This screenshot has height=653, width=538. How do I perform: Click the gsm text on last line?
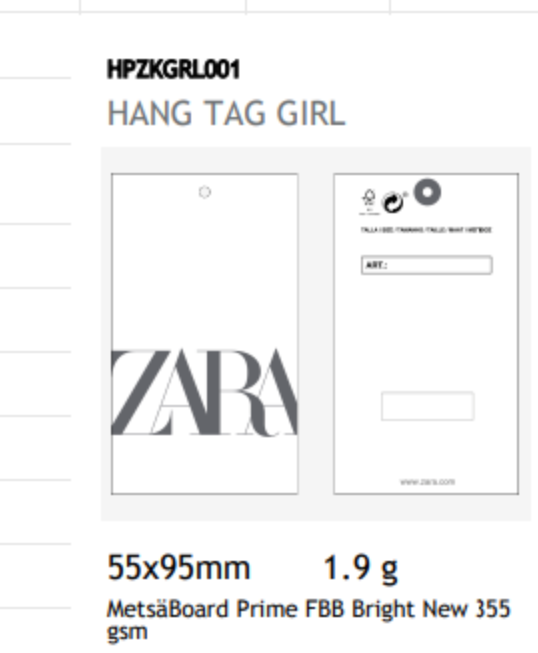point(127,632)
